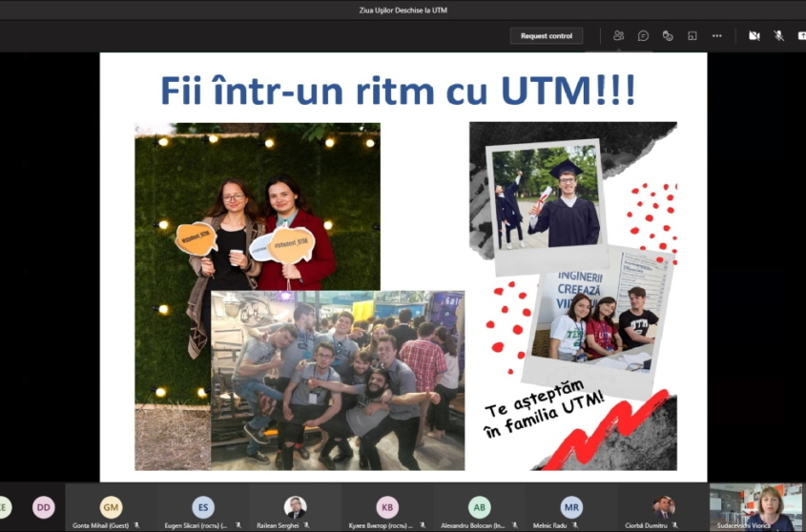Image resolution: width=806 pixels, height=532 pixels.
Task: Open the meeting chat icon
Action: [x=643, y=35]
